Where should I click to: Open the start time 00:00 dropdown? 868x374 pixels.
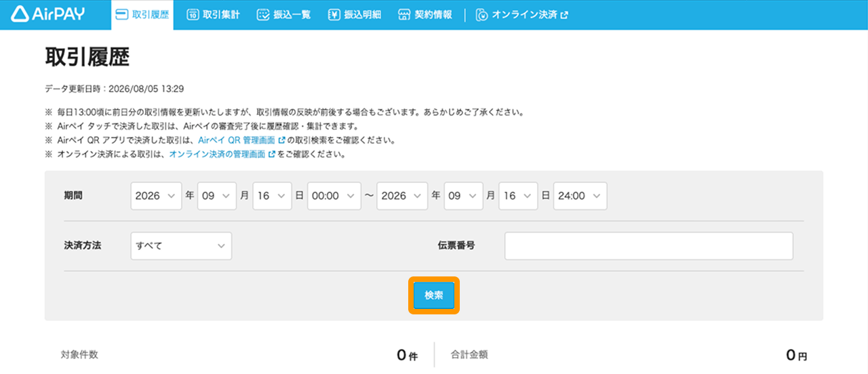point(334,196)
